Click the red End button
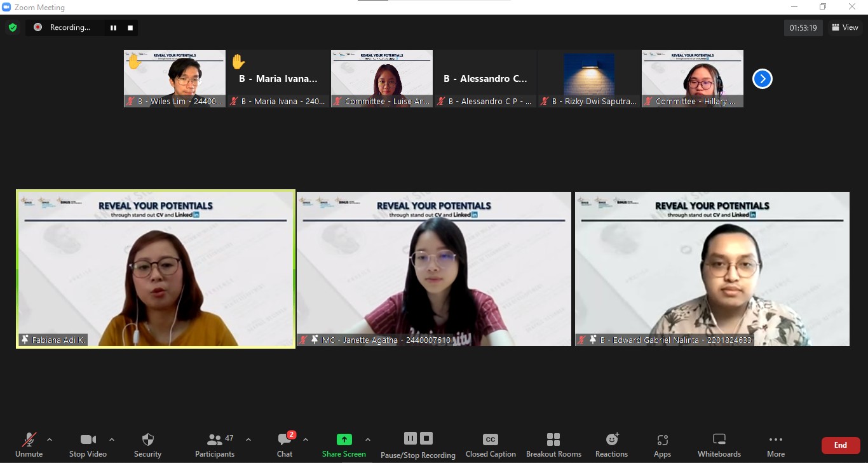Screen dimensions: 868x463 click(840, 445)
